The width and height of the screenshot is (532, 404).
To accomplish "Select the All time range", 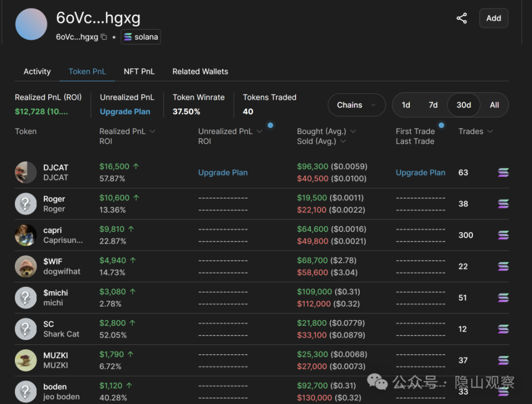I will [494, 105].
